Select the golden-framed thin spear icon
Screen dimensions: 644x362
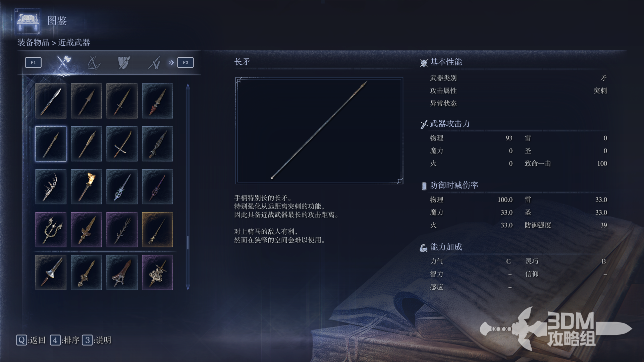157,230
